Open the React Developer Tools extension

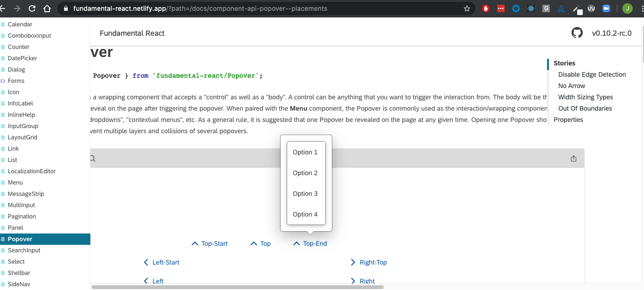coord(531,8)
